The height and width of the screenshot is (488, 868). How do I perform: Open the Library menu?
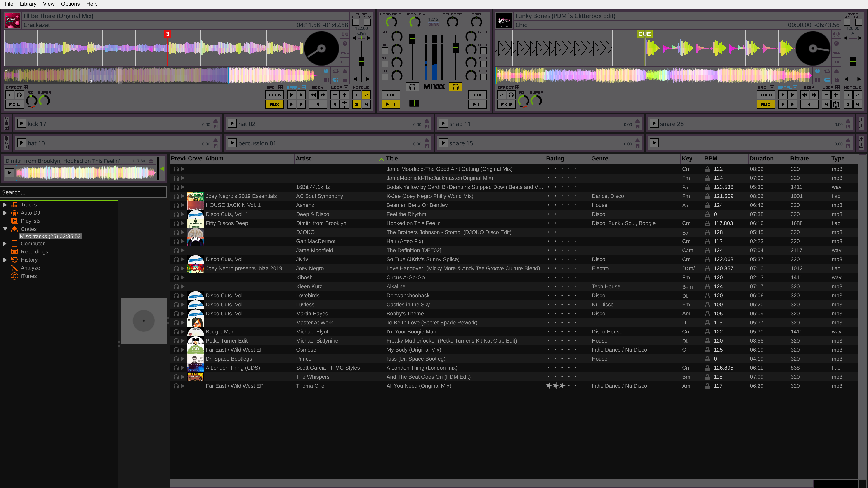tap(28, 4)
